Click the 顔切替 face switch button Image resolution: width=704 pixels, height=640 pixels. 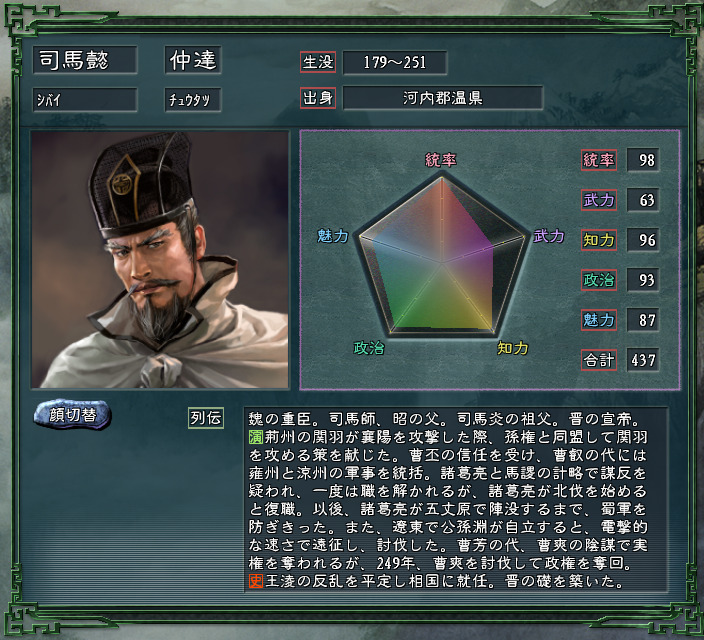pos(72,414)
